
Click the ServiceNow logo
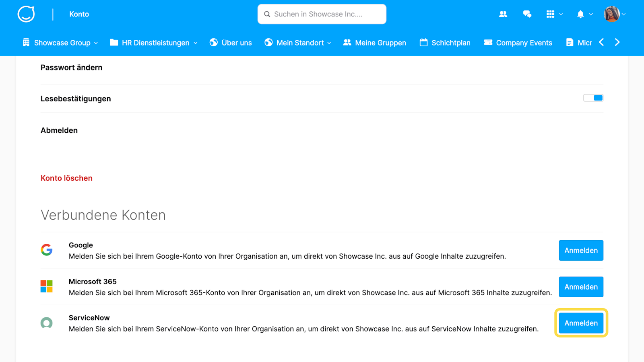tap(47, 323)
